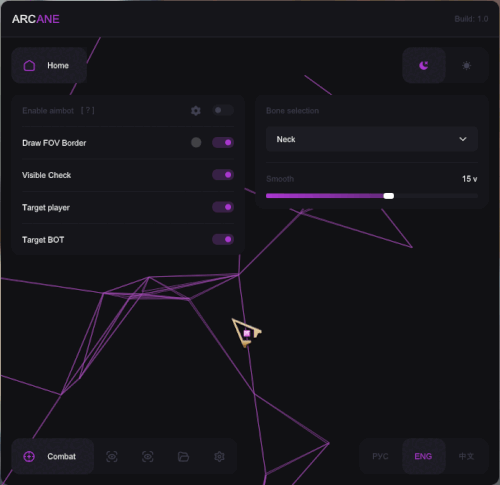
Task: Expand the bone selection chevron arrow
Action: pos(463,139)
